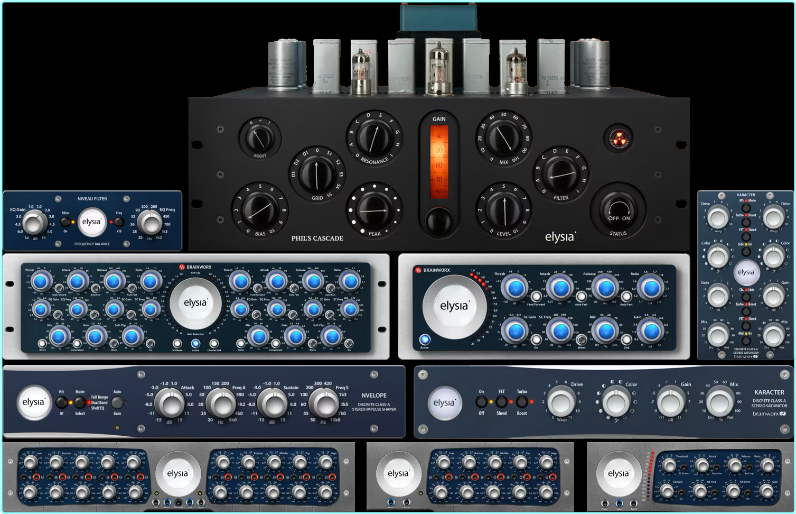Toggle the Status OFF/ON switch on Phil's Cascade
The image size is (796, 514).
click(x=618, y=209)
